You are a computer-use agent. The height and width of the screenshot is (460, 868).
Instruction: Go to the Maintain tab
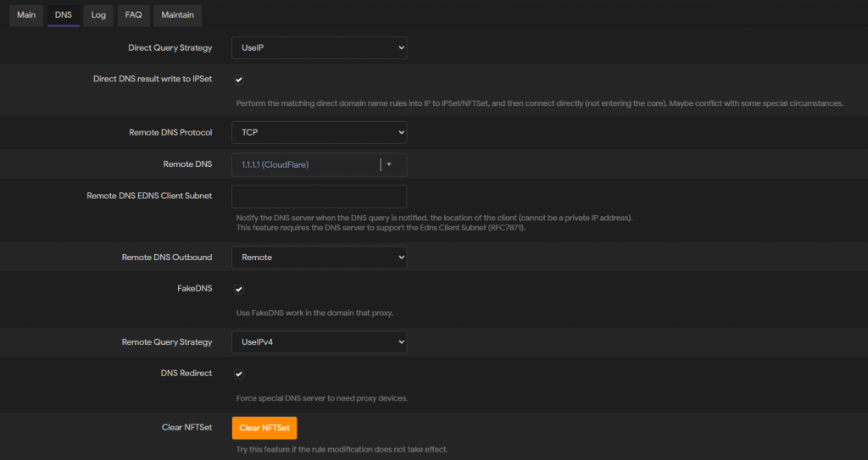pos(178,15)
